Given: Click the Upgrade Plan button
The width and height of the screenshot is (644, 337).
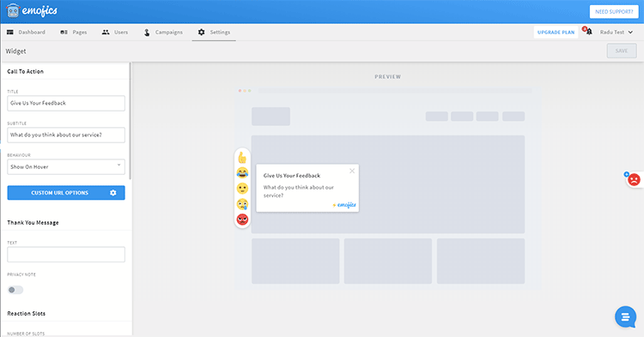Looking at the screenshot, I should tap(556, 32).
